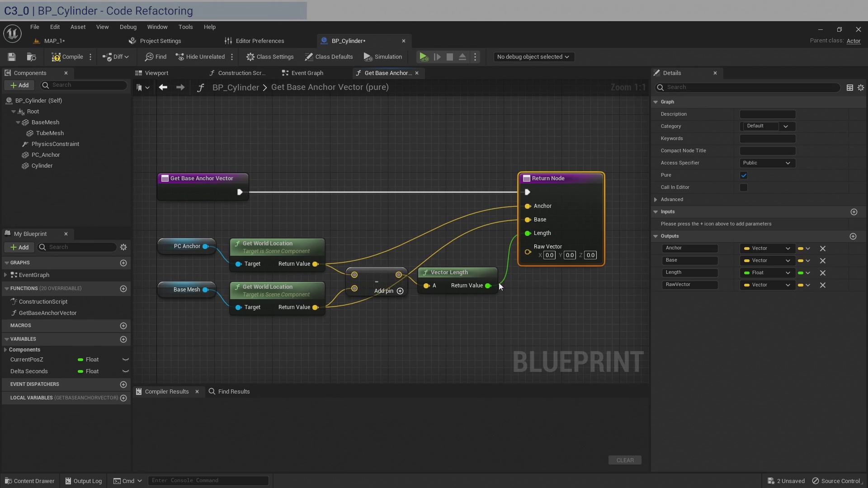Image resolution: width=868 pixels, height=488 pixels.
Task: Add a new component
Action: (x=19, y=85)
